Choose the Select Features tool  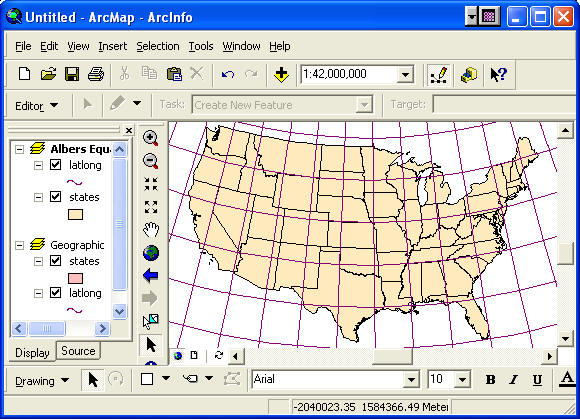(x=151, y=321)
